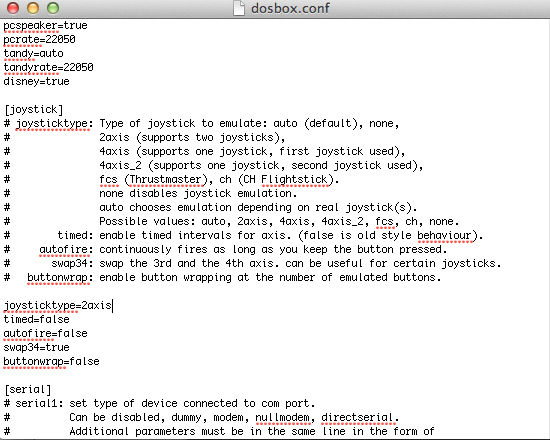The image size is (550, 440).
Task: Click the underlined word directserial
Action: coord(357,417)
